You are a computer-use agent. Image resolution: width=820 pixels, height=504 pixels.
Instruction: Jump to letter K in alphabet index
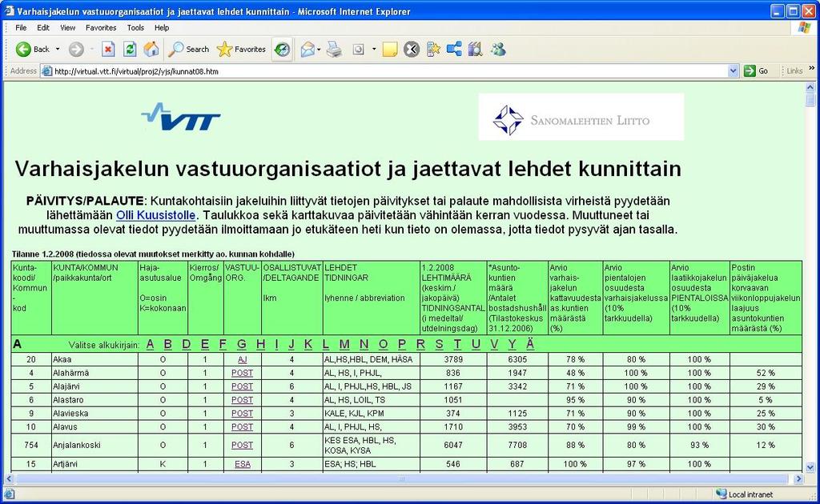(308, 344)
